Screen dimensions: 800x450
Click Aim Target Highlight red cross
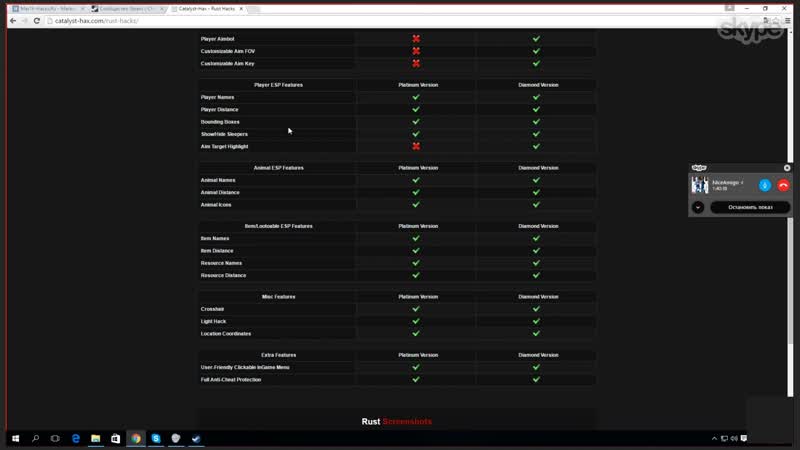pos(416,146)
